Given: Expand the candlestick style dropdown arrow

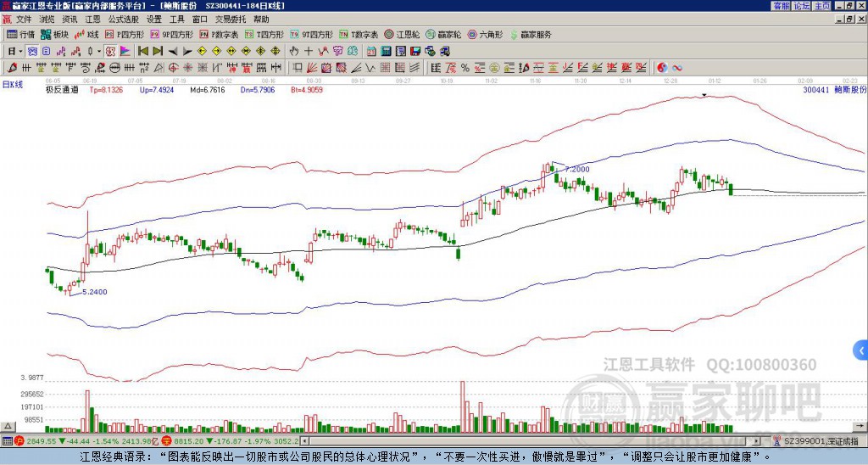Looking at the screenshot, I should (99, 52).
